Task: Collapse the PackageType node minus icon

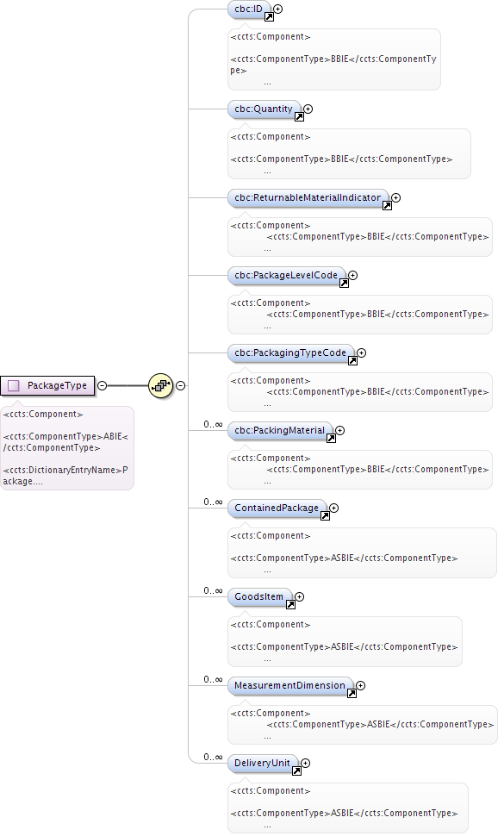Action: coord(103,385)
